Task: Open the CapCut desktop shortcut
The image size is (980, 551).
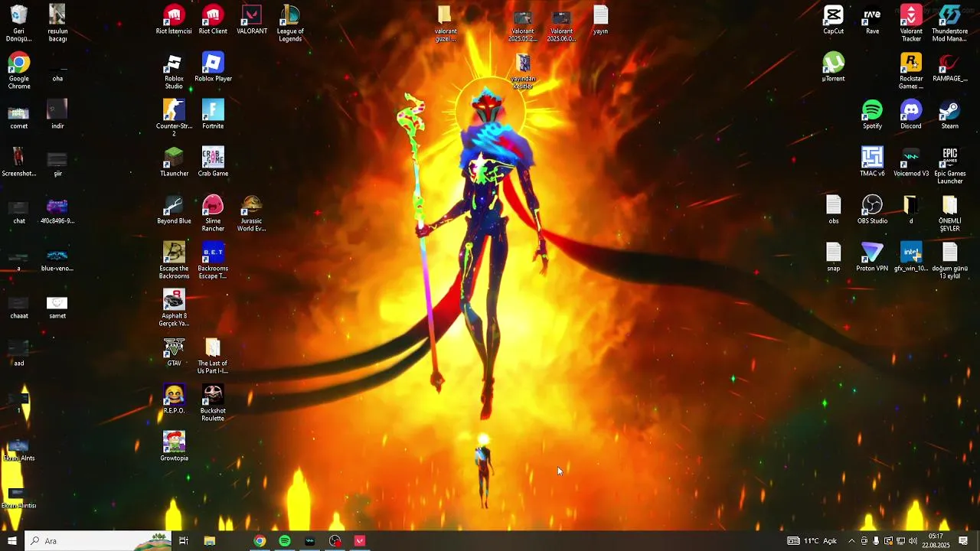Action: point(834,20)
